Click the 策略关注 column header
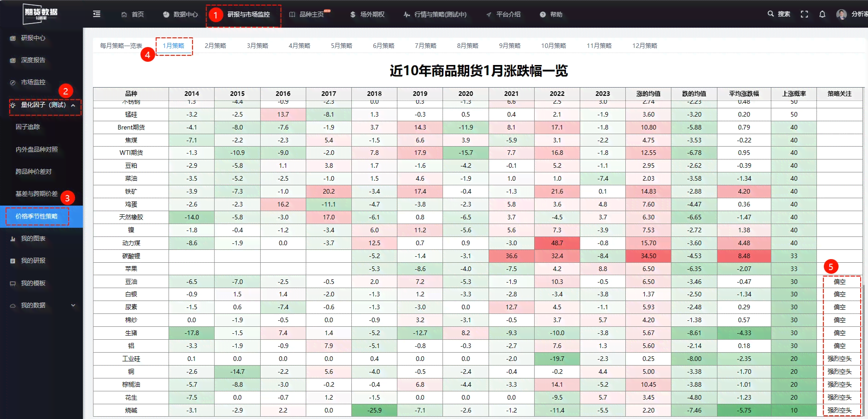Screen dimensions: 868x419 point(839,94)
